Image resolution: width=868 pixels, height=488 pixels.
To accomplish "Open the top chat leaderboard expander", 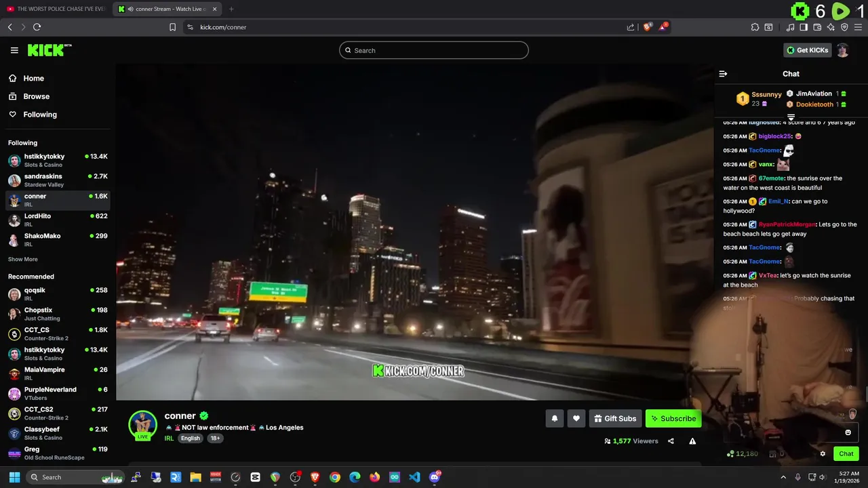I will [791, 117].
